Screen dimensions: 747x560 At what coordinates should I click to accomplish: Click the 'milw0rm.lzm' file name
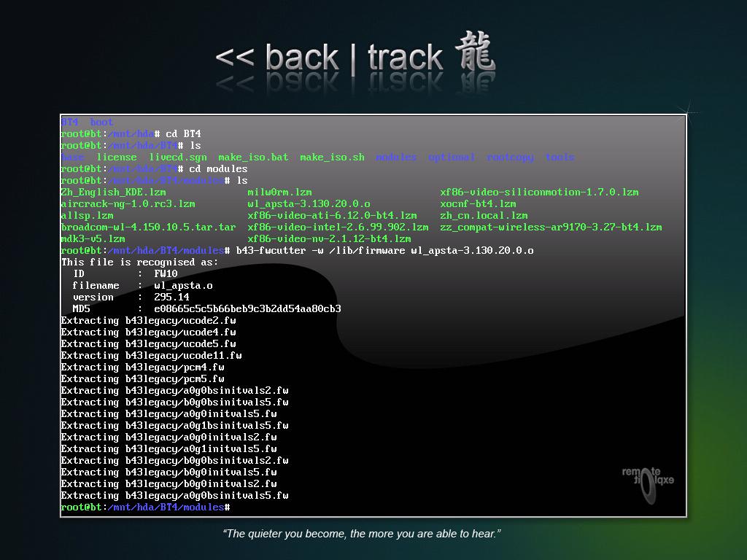(279, 192)
